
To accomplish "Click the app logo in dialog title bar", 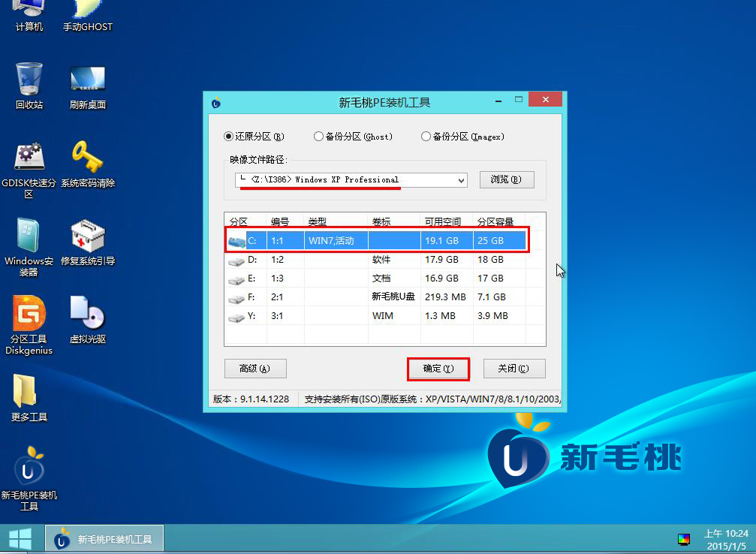I will (216, 103).
